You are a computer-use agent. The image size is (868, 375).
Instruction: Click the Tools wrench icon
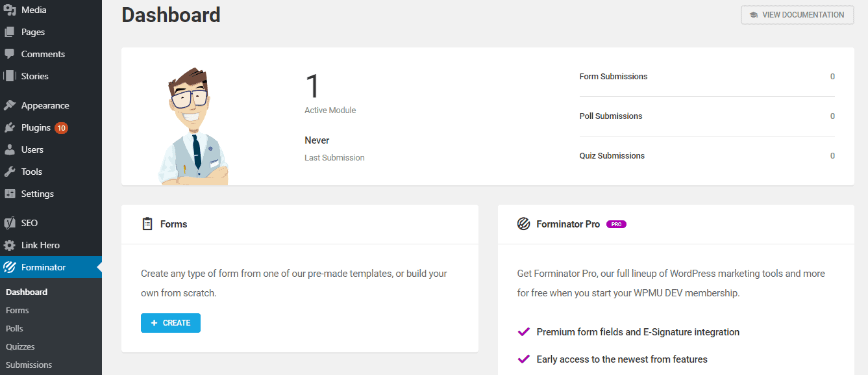coord(10,172)
